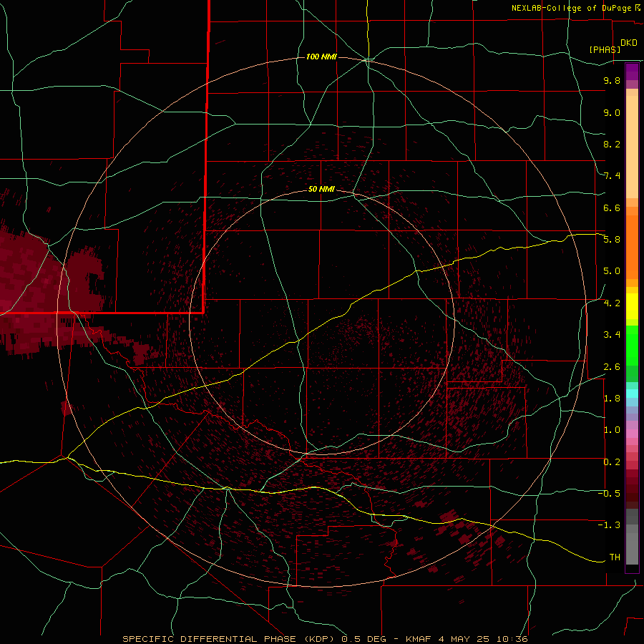Image resolution: width=644 pixels, height=644 pixels.
Task: Pick the yellow band of the color scale
Action: 632,306
